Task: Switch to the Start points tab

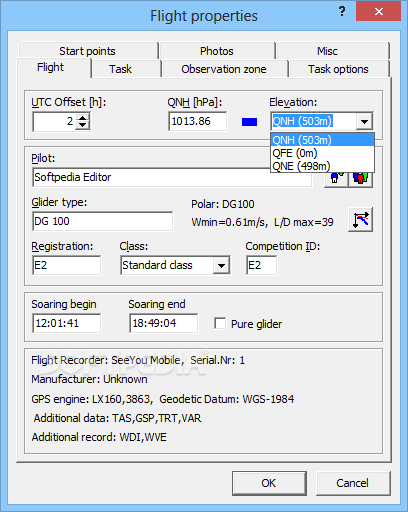Action: (x=87, y=51)
